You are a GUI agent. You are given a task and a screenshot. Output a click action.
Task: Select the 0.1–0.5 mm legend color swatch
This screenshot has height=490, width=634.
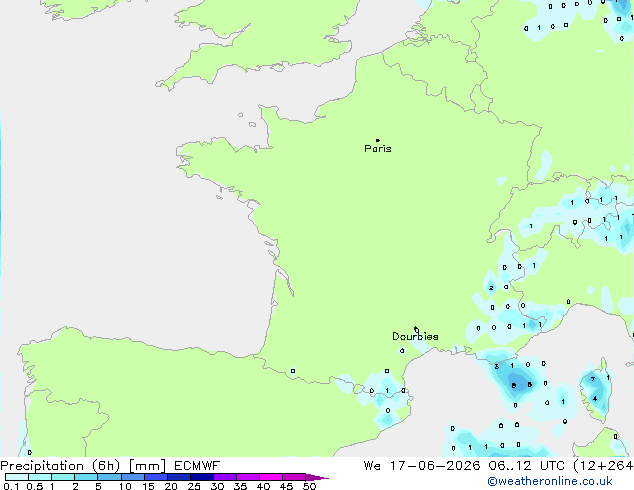tap(17, 477)
